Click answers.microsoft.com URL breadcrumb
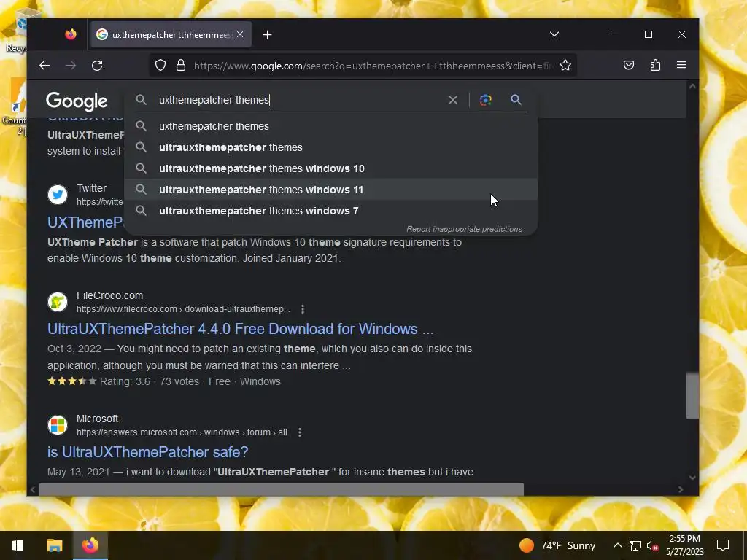This screenshot has height=560, width=747. coord(182,432)
